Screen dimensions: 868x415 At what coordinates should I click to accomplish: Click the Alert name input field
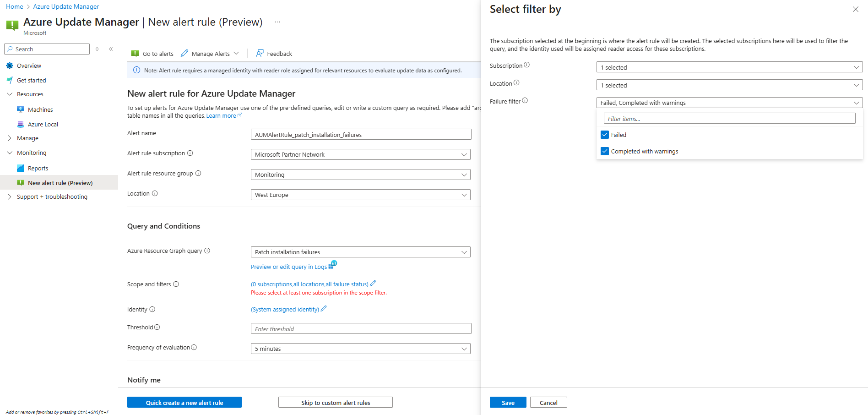361,134
